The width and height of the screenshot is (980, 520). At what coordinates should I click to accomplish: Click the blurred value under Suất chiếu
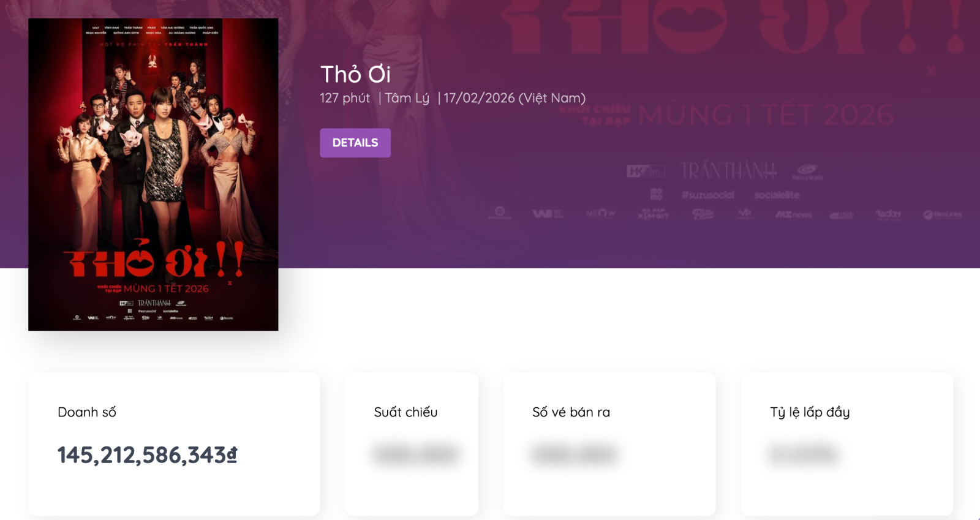[416, 454]
